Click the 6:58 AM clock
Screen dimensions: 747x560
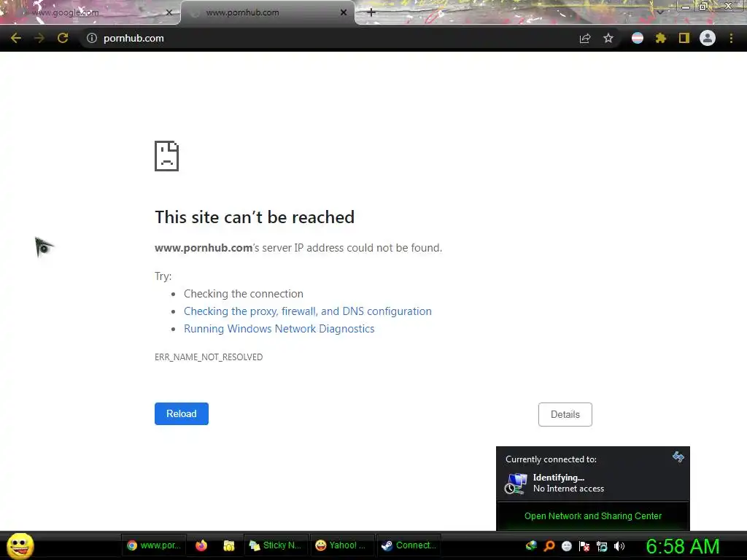(683, 545)
